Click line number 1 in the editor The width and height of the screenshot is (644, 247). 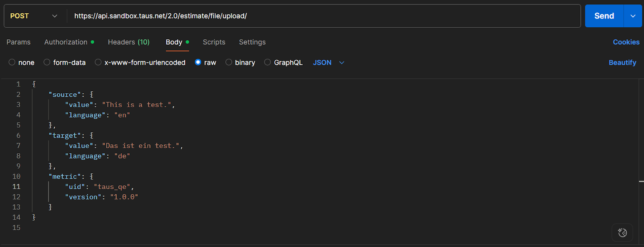[18, 84]
